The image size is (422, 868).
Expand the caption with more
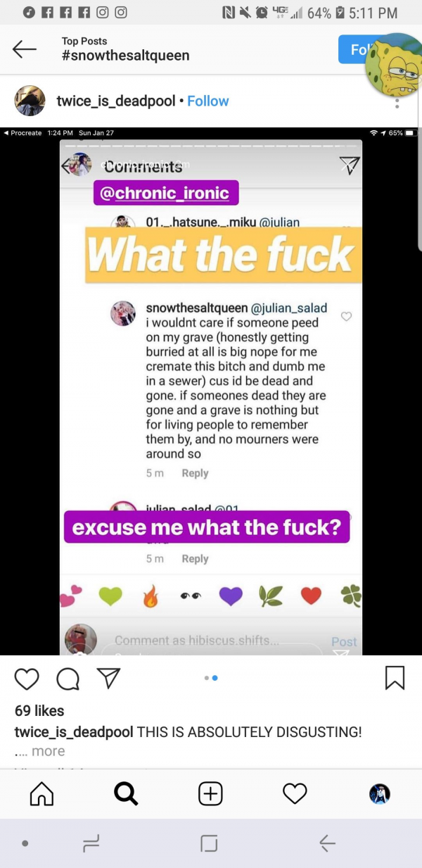click(x=48, y=751)
